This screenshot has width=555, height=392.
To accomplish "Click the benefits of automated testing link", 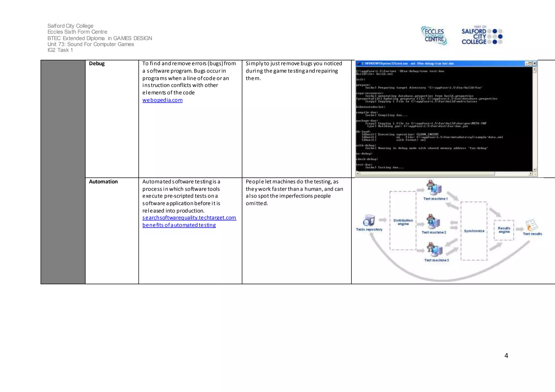I will (x=179, y=225).
